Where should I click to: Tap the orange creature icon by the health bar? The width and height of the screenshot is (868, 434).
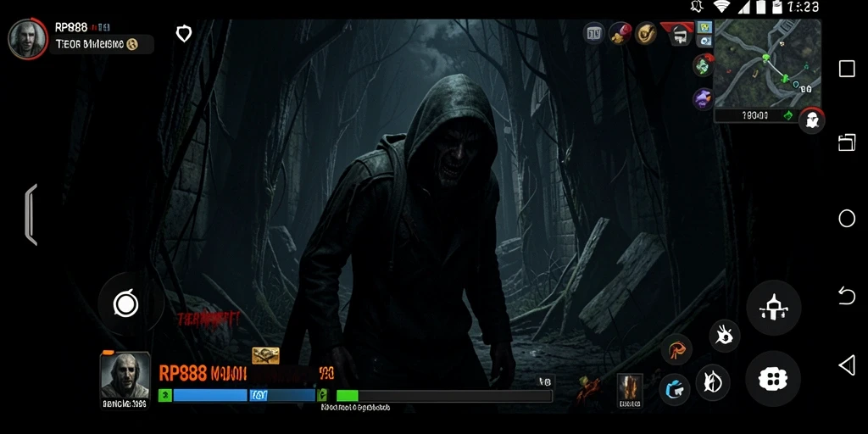click(x=588, y=389)
